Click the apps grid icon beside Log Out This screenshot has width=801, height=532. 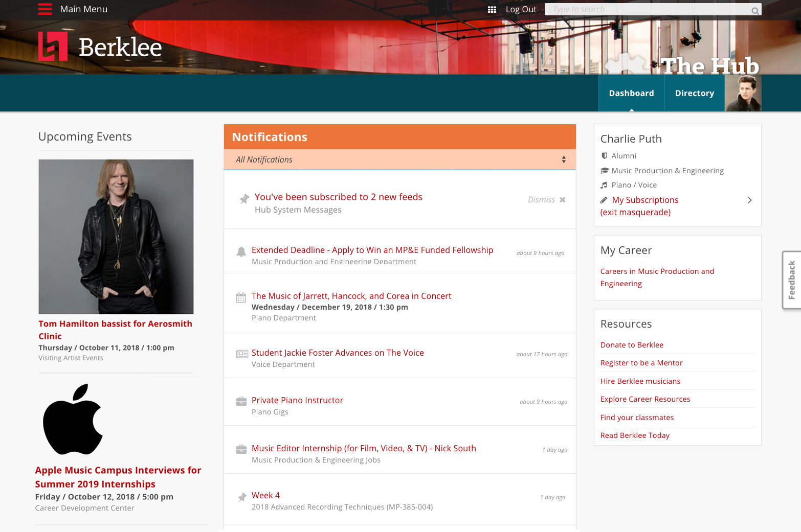492,10
